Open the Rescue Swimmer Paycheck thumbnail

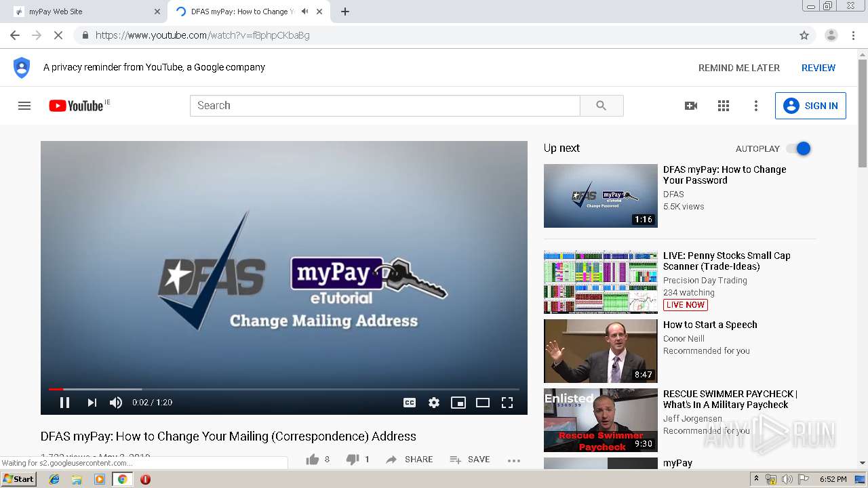click(601, 420)
